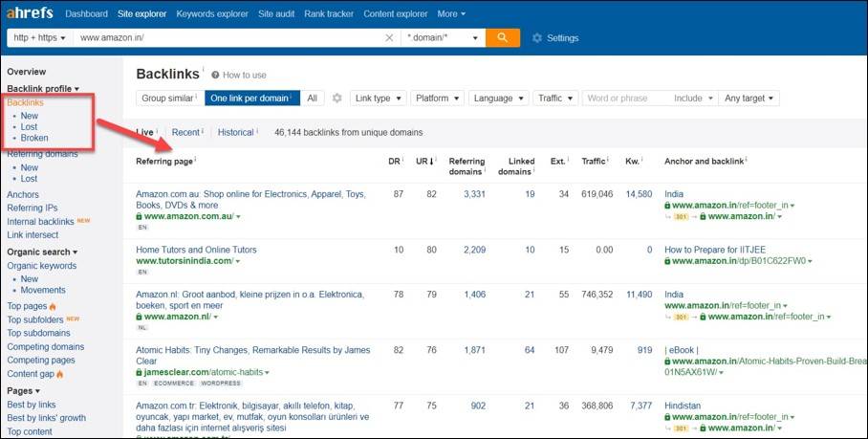Collapse the Pages section
This screenshot has height=439, width=868.
pos(23,391)
